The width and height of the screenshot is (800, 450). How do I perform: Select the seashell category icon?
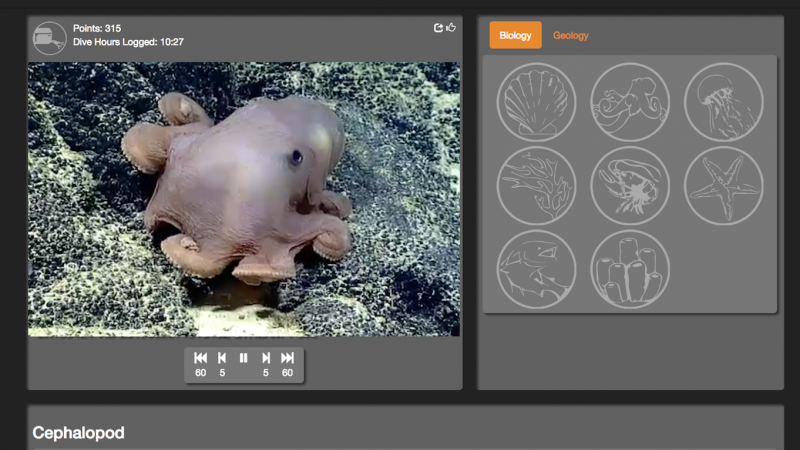tap(536, 102)
